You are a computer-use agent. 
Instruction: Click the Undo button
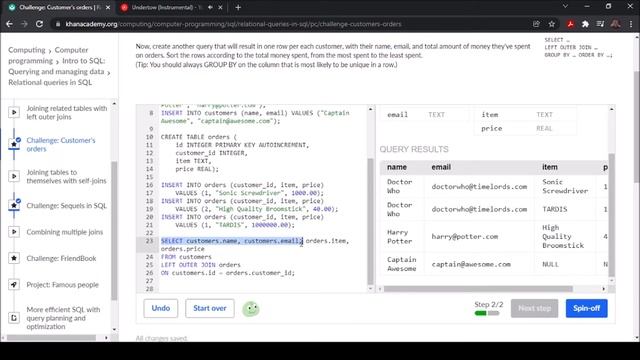(160, 308)
